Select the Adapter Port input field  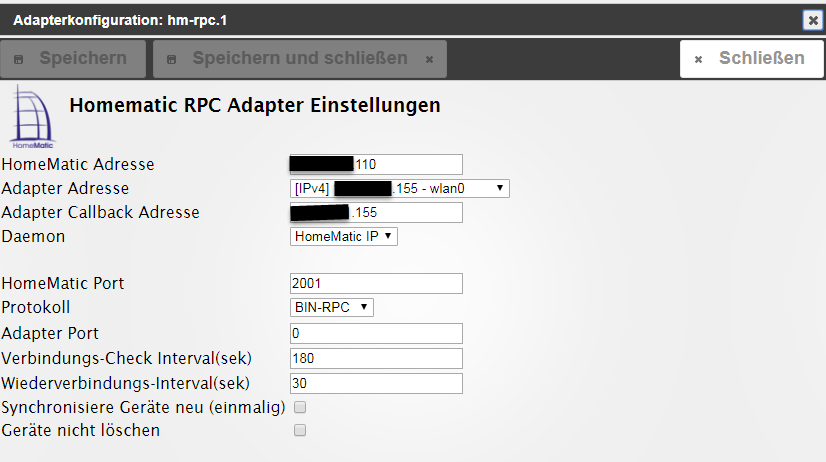[x=376, y=333]
